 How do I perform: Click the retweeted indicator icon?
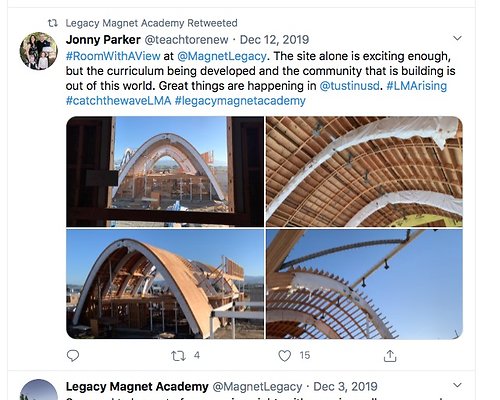[x=53, y=23]
